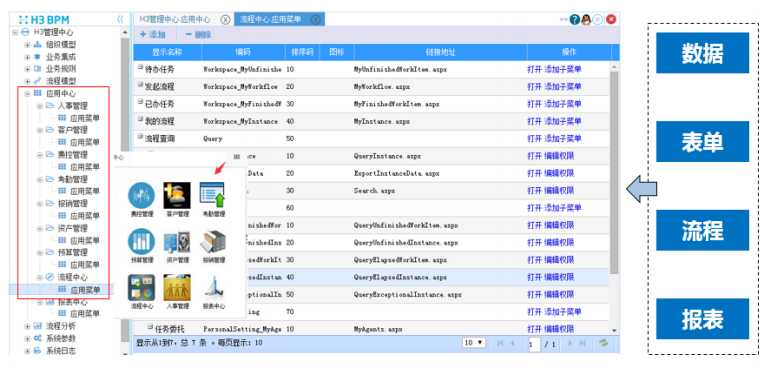Click the page number input field
The width and height of the screenshot is (769, 369).
(535, 343)
